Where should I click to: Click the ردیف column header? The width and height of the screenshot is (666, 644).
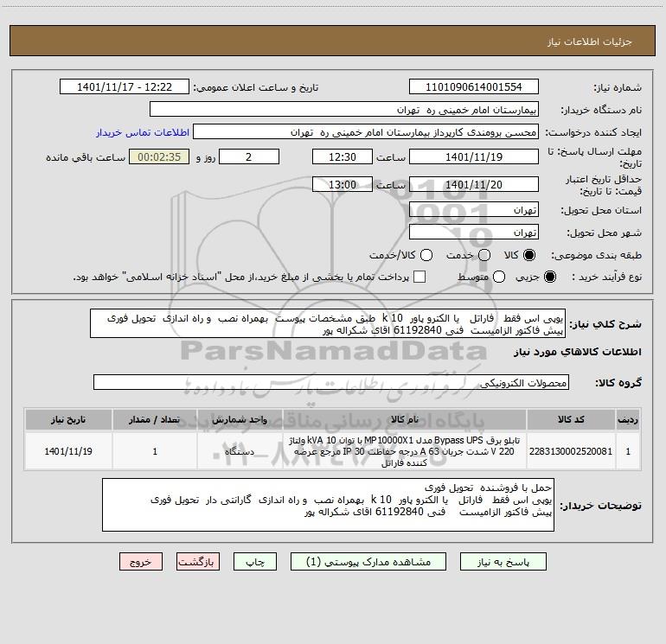pyautogui.click(x=628, y=419)
